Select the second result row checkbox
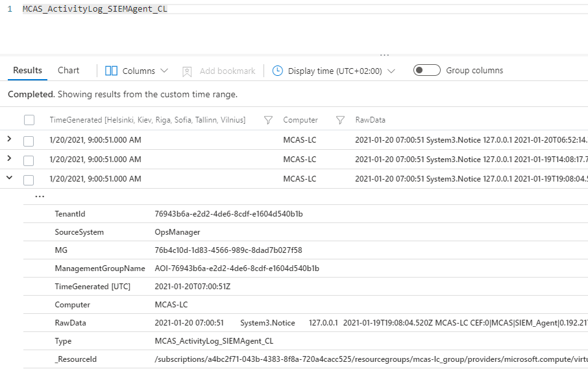Screen dimensions: 588x369 (x=29, y=160)
